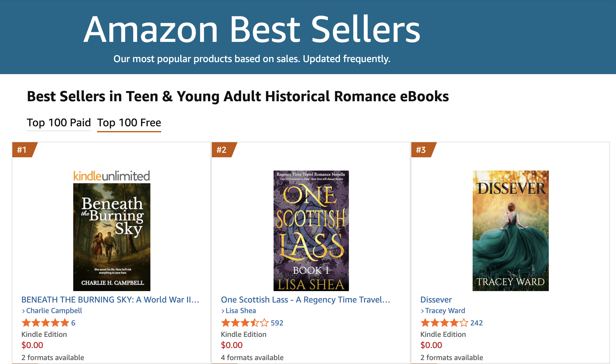The image size is (616, 364).
Task: Open the Dissever title link
Action: point(436,300)
